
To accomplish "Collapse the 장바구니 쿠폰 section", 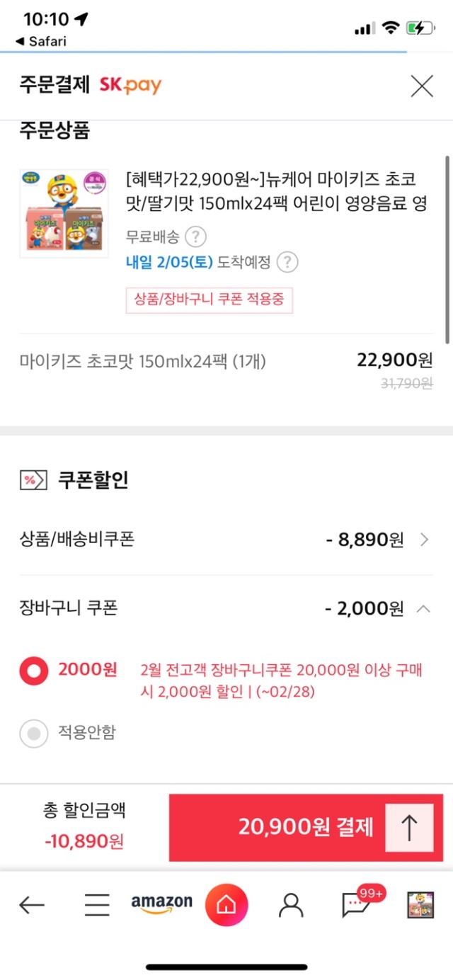I will pyautogui.click(x=423, y=608).
